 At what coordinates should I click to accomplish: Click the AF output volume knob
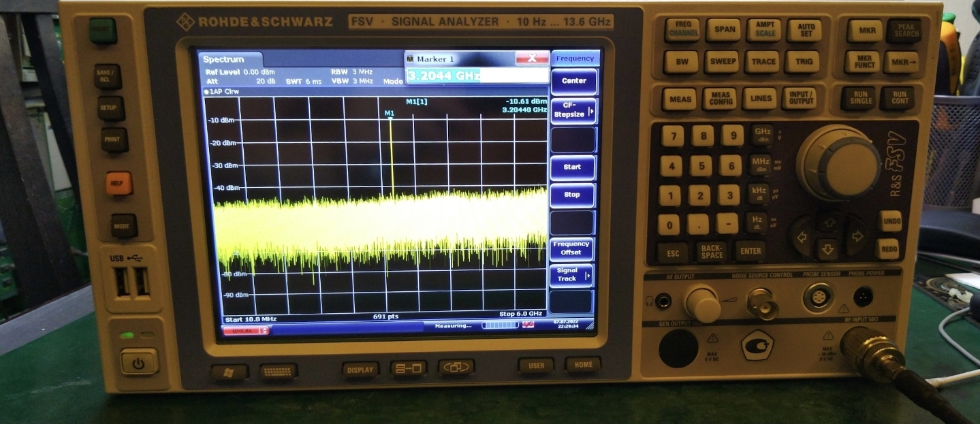coord(702,304)
